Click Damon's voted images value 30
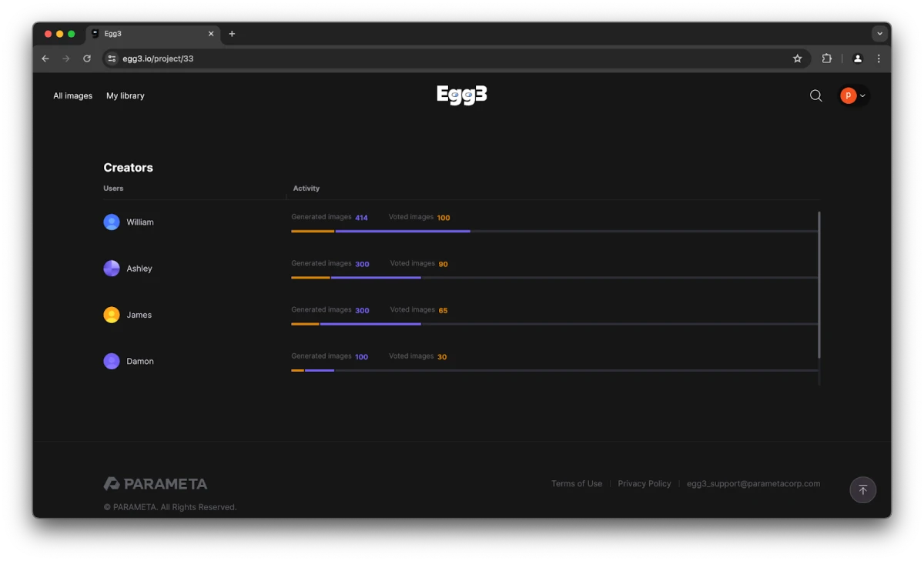Screen dimensions: 924x561 point(442,357)
